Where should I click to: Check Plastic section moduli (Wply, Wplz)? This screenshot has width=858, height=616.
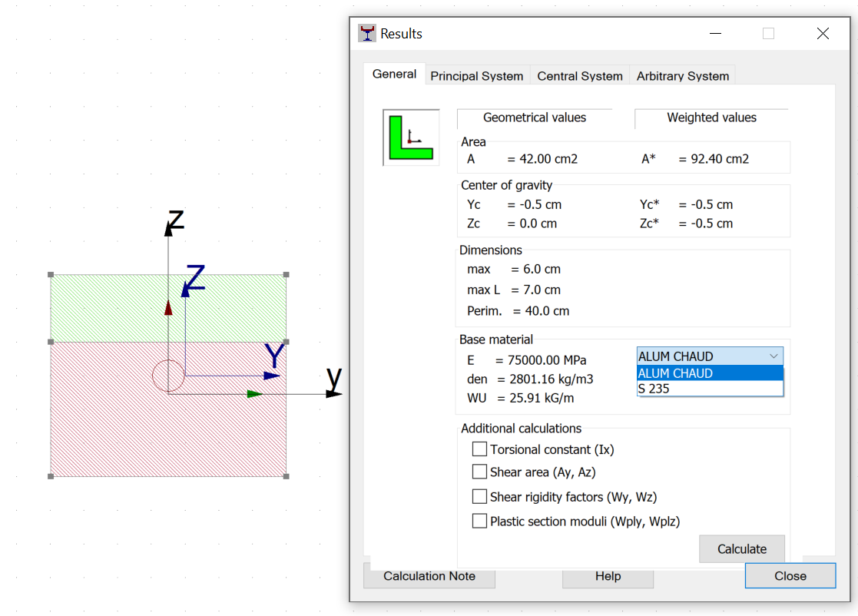(479, 521)
